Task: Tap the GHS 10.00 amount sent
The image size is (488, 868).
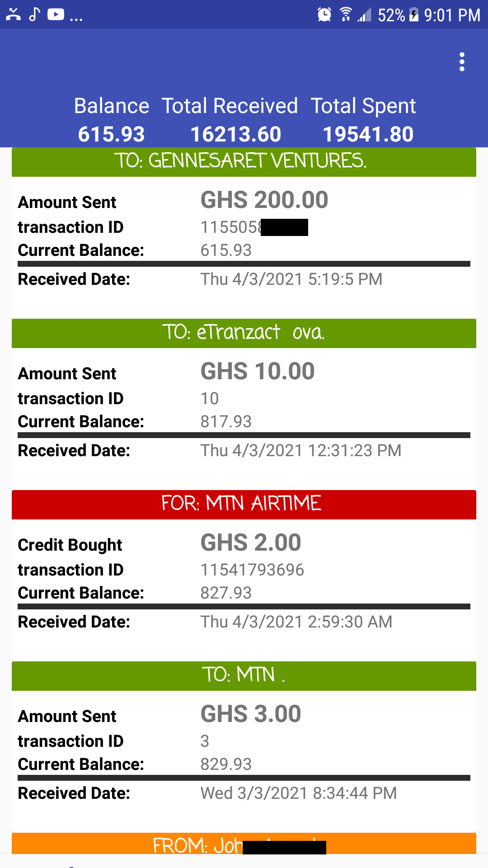Action: 258,372
